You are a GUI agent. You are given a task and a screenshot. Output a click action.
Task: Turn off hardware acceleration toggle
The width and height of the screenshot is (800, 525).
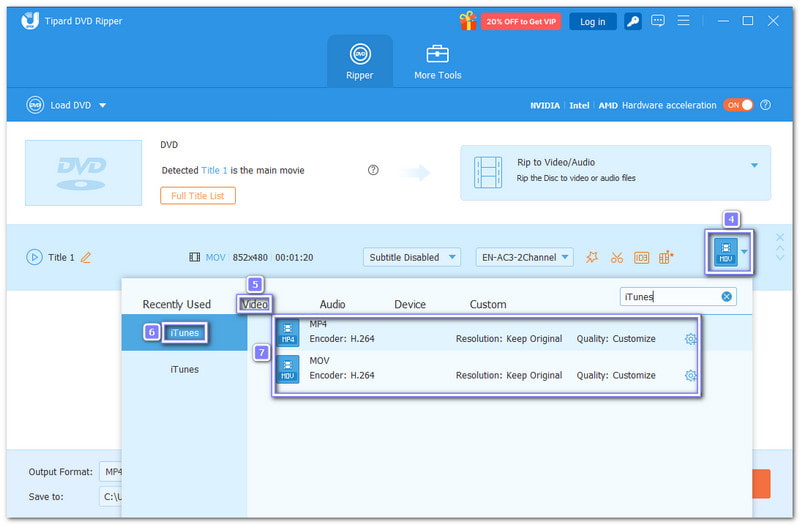pos(738,105)
